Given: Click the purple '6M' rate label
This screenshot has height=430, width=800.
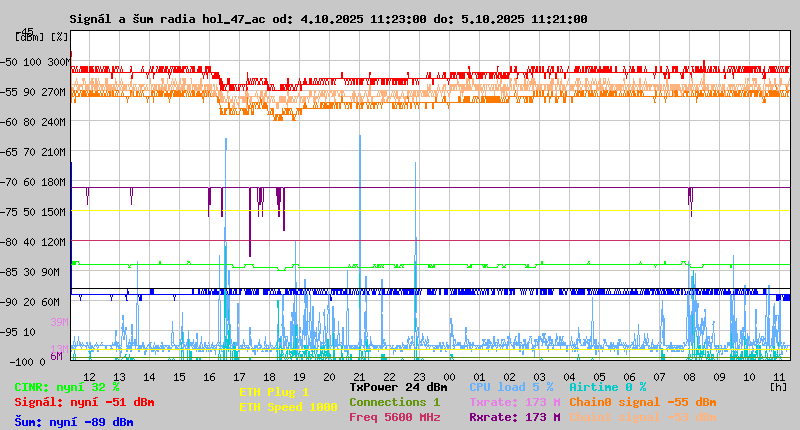Looking at the screenshot, I should click(x=56, y=356).
